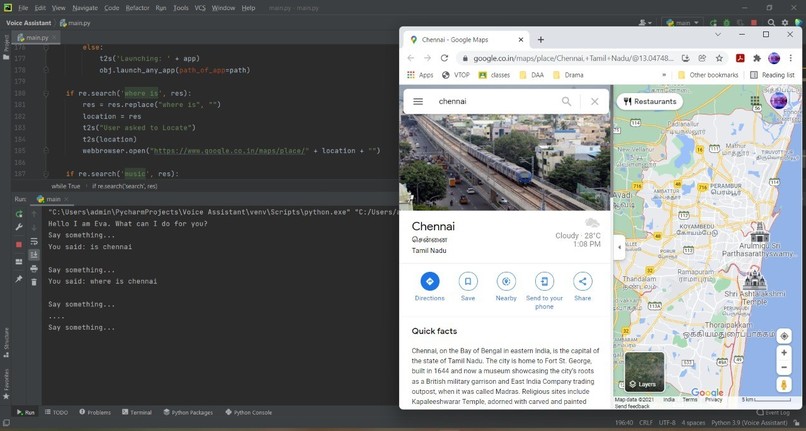Select main.py editor tab

[x=37, y=38]
